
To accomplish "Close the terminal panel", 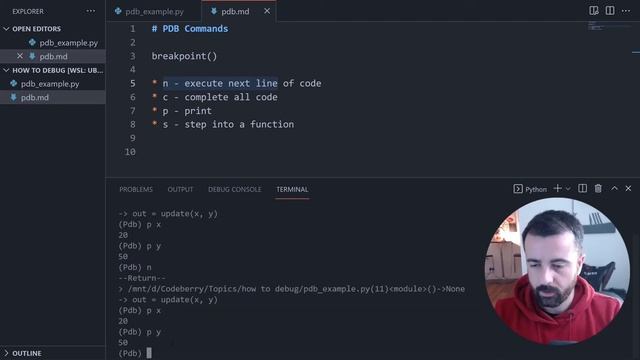I will click(x=628, y=188).
